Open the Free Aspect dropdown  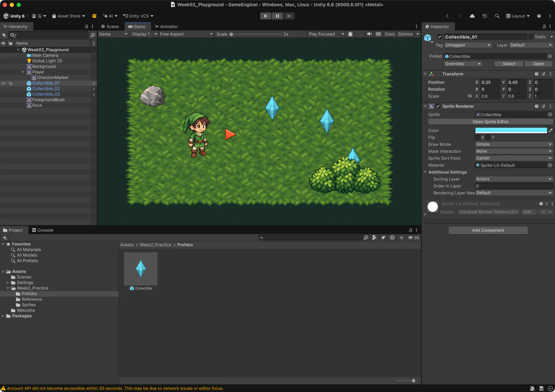point(186,34)
